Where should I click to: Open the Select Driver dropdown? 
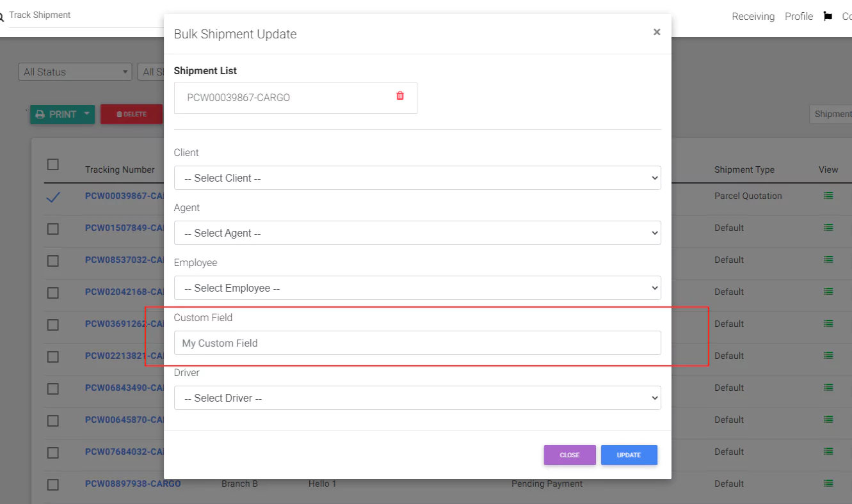click(417, 398)
